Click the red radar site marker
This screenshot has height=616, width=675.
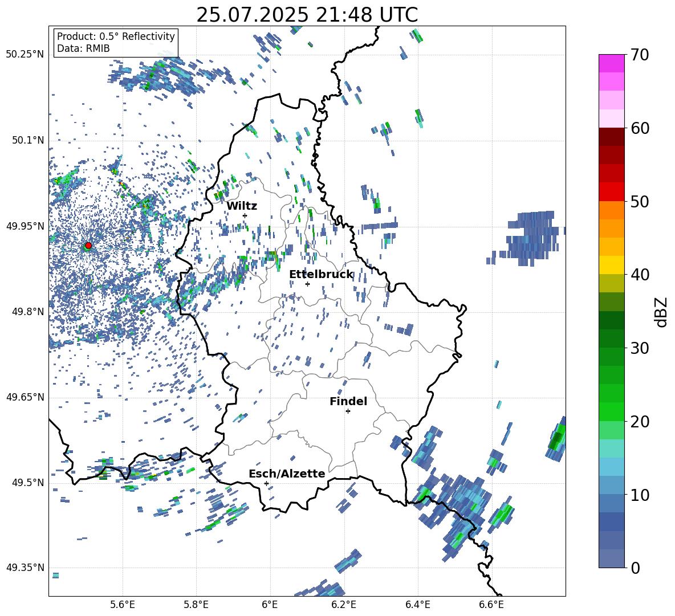point(88,245)
